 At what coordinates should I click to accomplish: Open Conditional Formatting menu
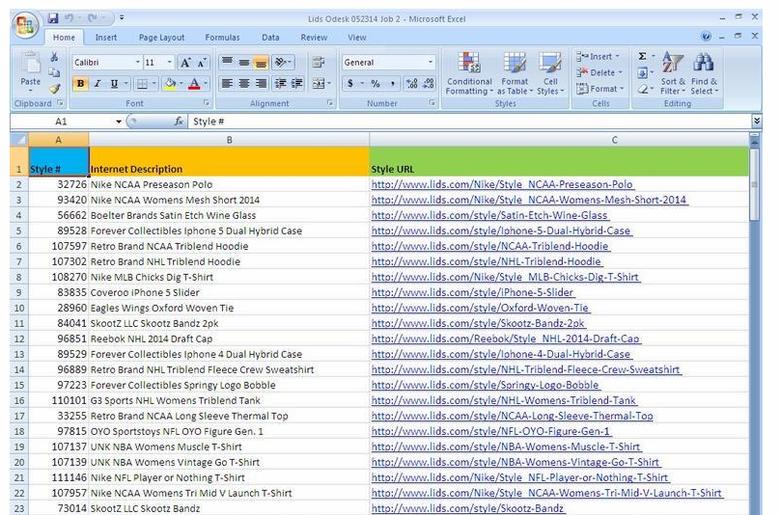468,73
